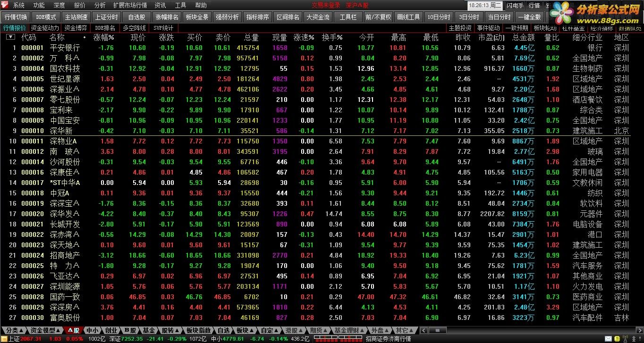This screenshot has height=343, width=644.
Task: Click the yellow icon before 上证 index
Action: click(5, 339)
